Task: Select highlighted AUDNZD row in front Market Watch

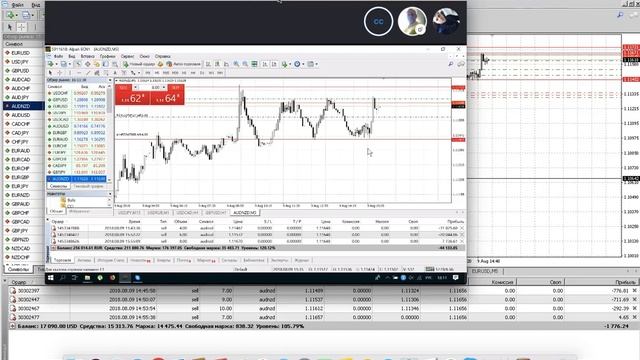Action: [77, 179]
